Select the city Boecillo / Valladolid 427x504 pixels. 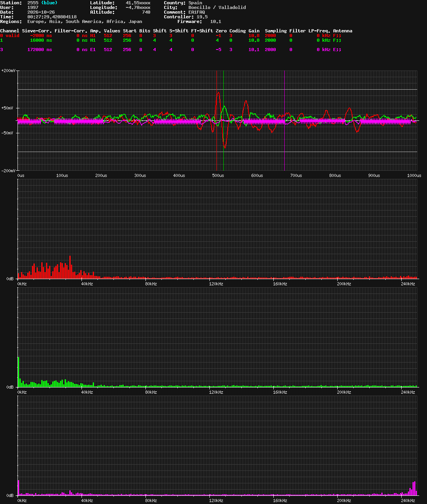[x=217, y=7]
